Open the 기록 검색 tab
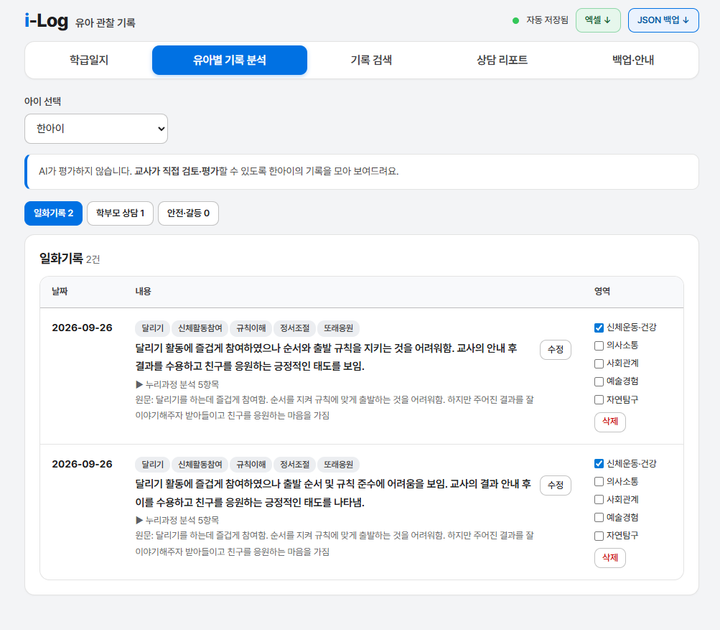This screenshot has height=630, width=720. tap(371, 60)
